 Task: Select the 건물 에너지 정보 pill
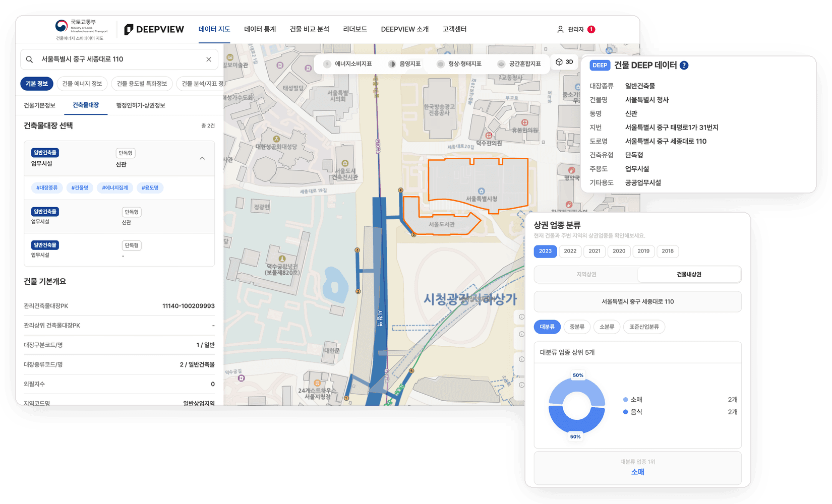pos(82,84)
